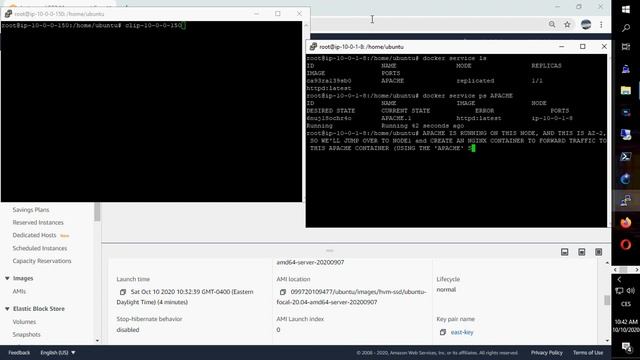
Task: Go to Scheduled Instances
Action: pyautogui.click(x=40, y=249)
